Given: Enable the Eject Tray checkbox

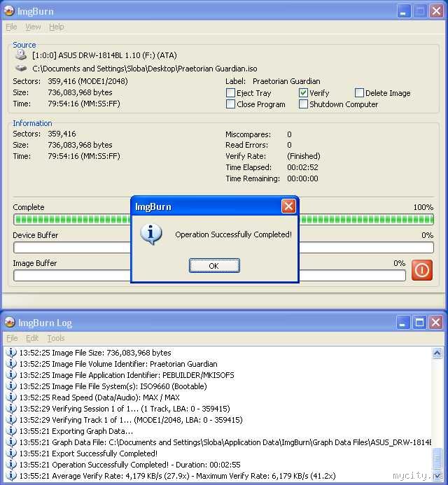Looking at the screenshot, I should [230, 93].
